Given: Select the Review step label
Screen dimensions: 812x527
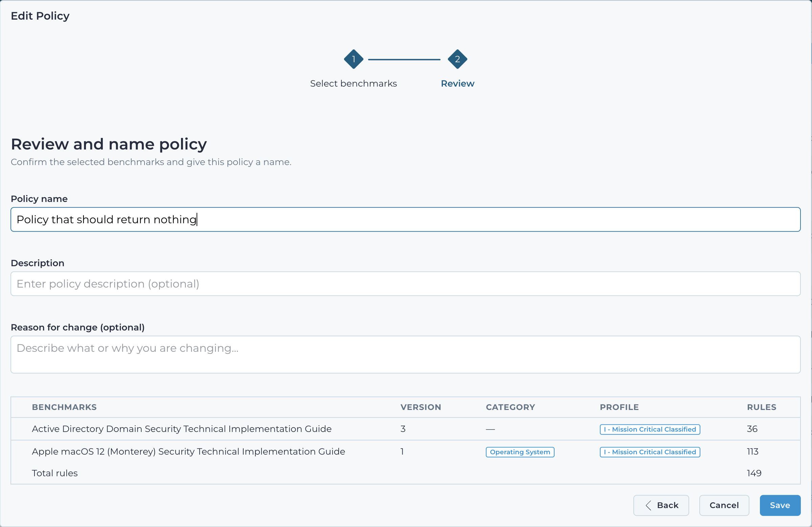Looking at the screenshot, I should (457, 84).
